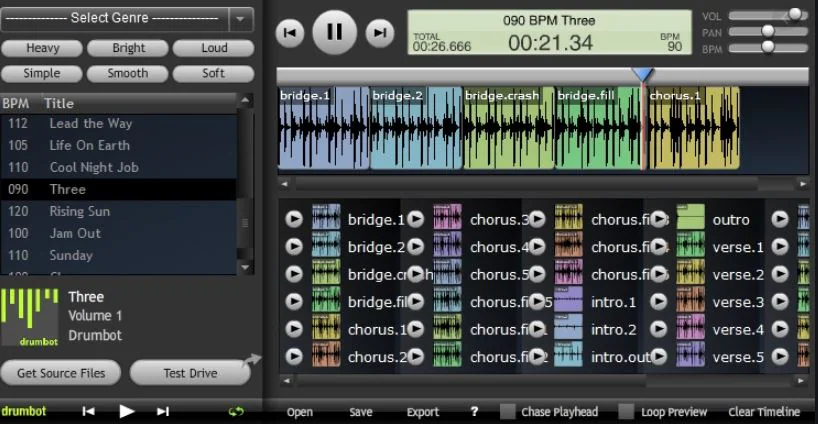Click the Test Drive button
Screen dimensions: 818x424
click(x=190, y=373)
